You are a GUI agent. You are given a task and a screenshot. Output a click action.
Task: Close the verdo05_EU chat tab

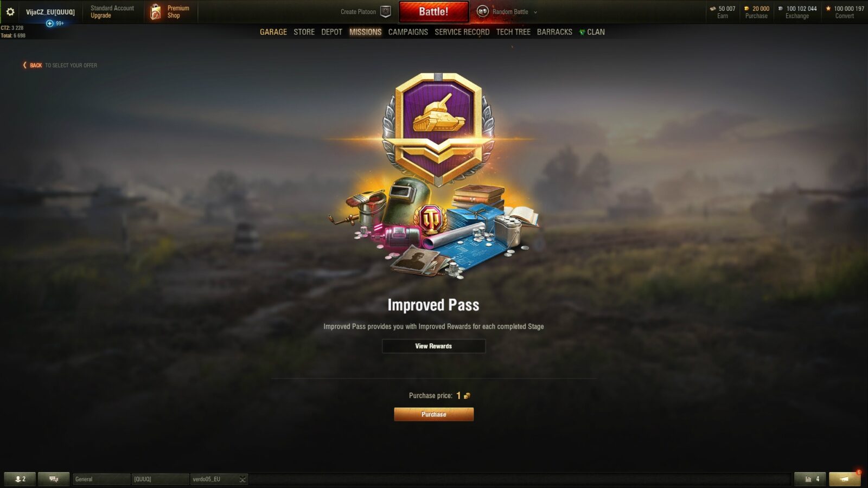pyautogui.click(x=242, y=479)
